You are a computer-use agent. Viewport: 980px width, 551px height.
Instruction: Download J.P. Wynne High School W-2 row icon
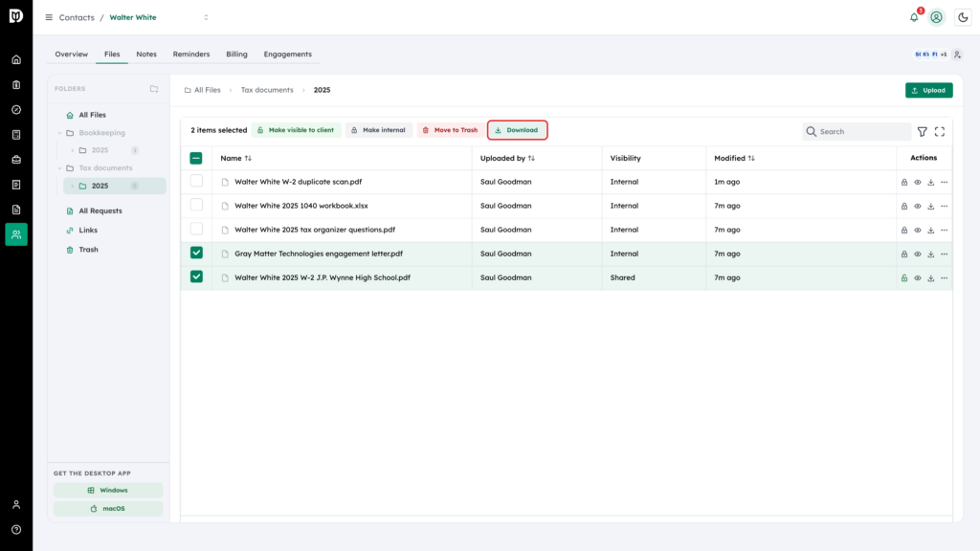pyautogui.click(x=930, y=278)
